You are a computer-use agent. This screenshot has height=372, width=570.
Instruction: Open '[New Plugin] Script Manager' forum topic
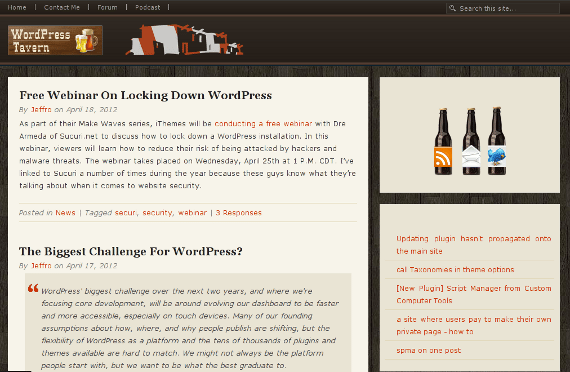(474, 294)
